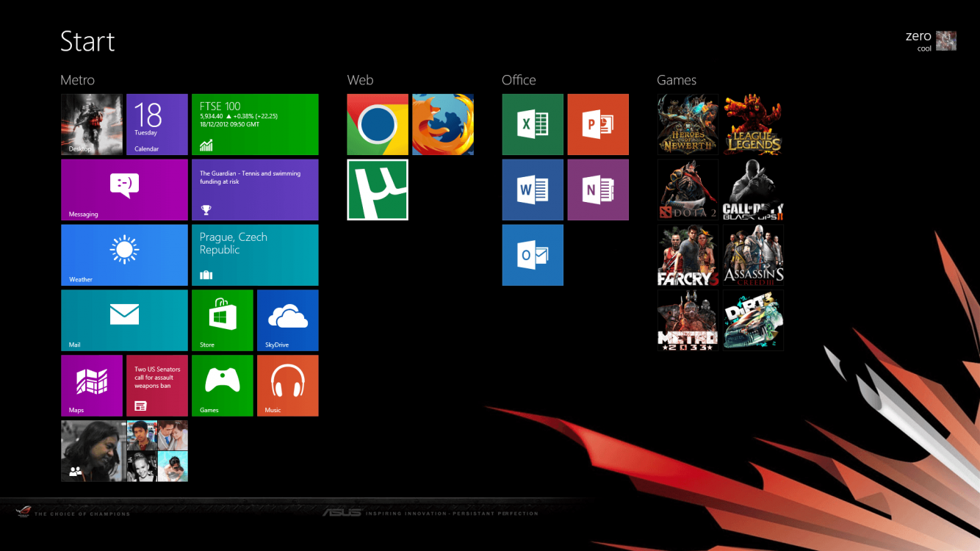The height and width of the screenshot is (551, 980).
Task: Open the Weather tile
Action: click(x=124, y=255)
